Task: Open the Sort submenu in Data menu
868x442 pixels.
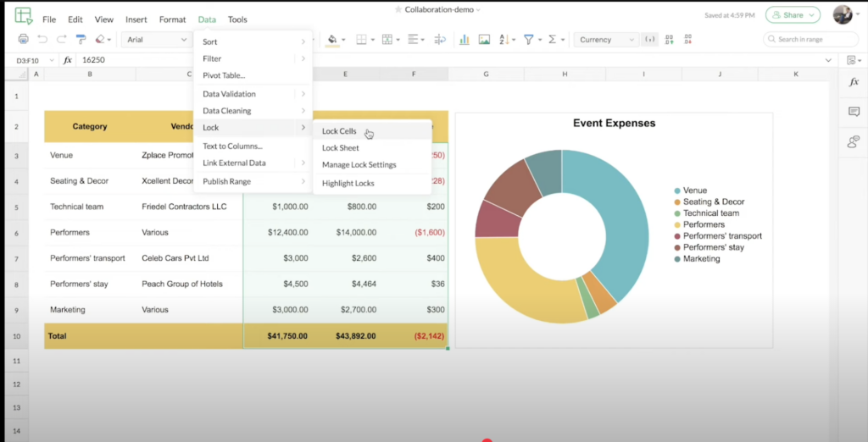Action: pyautogui.click(x=253, y=41)
